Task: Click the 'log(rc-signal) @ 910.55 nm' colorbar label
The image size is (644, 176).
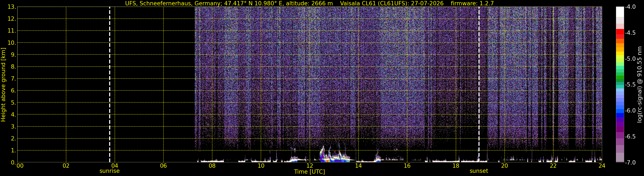Action: point(639,85)
